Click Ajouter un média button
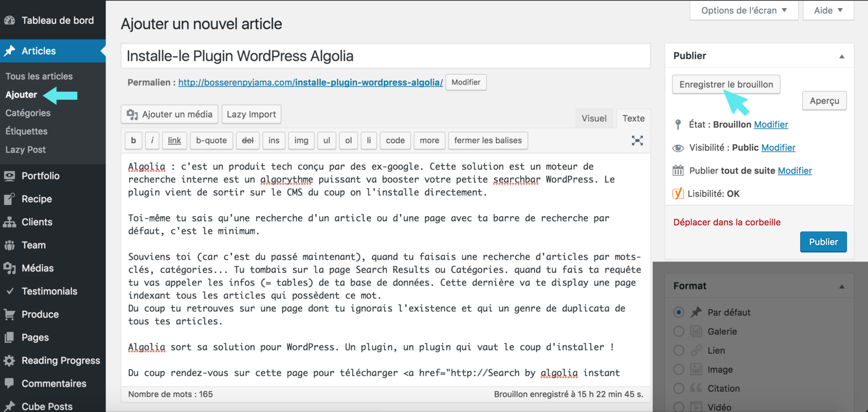 click(170, 115)
